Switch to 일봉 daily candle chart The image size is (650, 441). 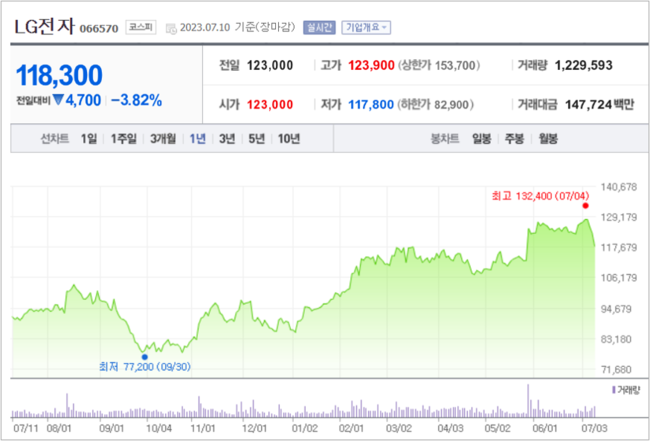pos(482,139)
